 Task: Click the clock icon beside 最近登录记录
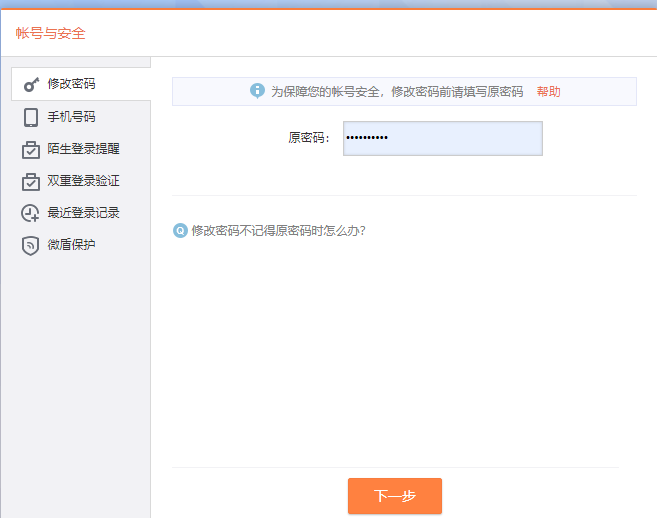[30, 213]
